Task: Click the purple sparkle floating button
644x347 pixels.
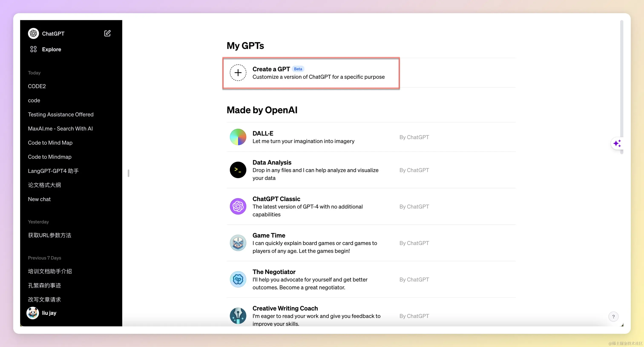Action: [x=617, y=143]
